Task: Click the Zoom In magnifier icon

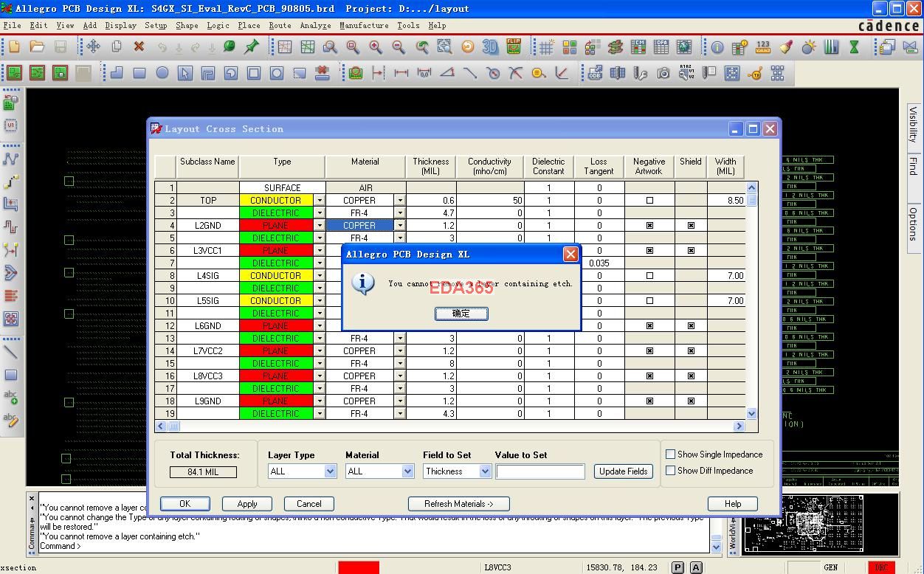Action: point(376,46)
